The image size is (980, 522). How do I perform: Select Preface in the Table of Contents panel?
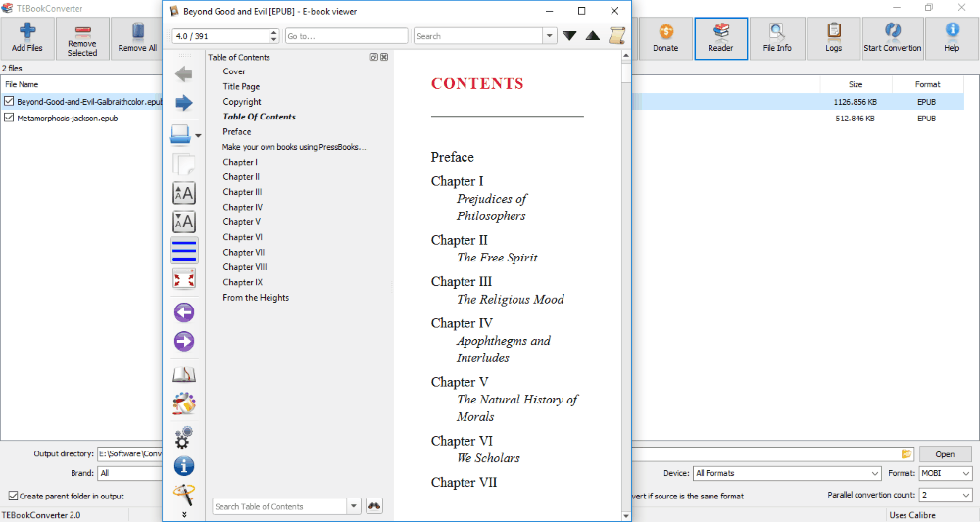(x=237, y=132)
